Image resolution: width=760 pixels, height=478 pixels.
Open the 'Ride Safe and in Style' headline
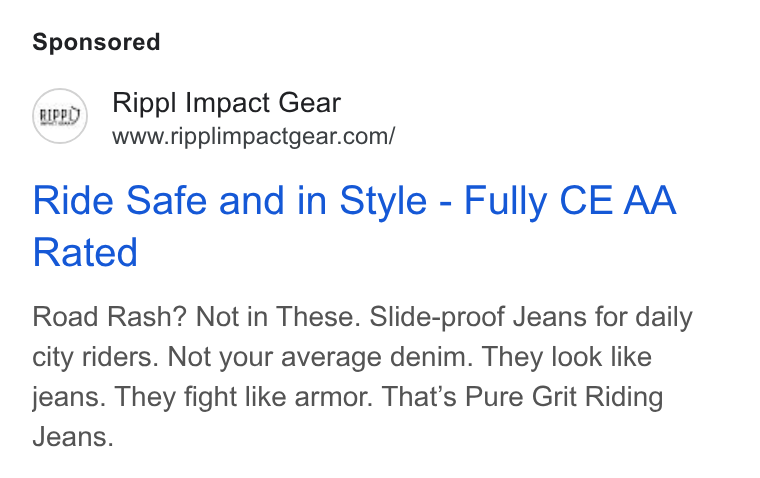pos(354,226)
